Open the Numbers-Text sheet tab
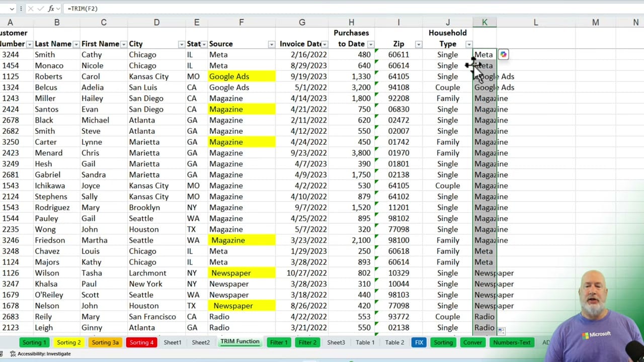 click(512, 342)
